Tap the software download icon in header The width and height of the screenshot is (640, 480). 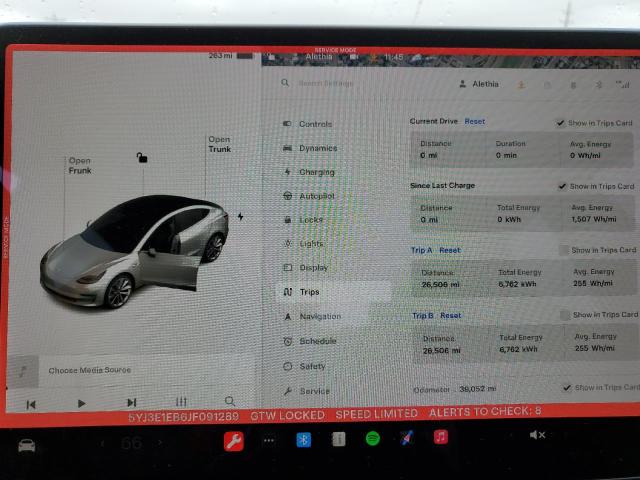point(522,84)
